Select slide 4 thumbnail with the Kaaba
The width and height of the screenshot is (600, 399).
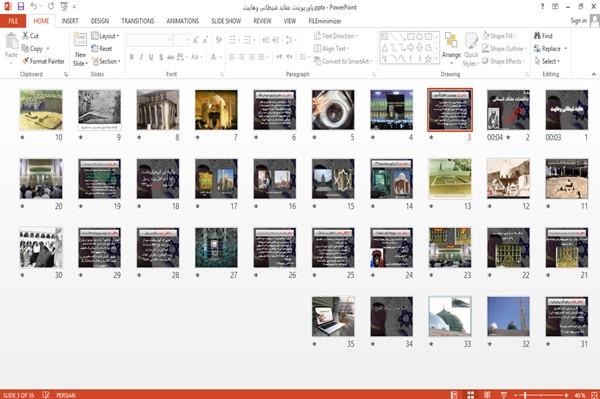pyautogui.click(x=391, y=110)
